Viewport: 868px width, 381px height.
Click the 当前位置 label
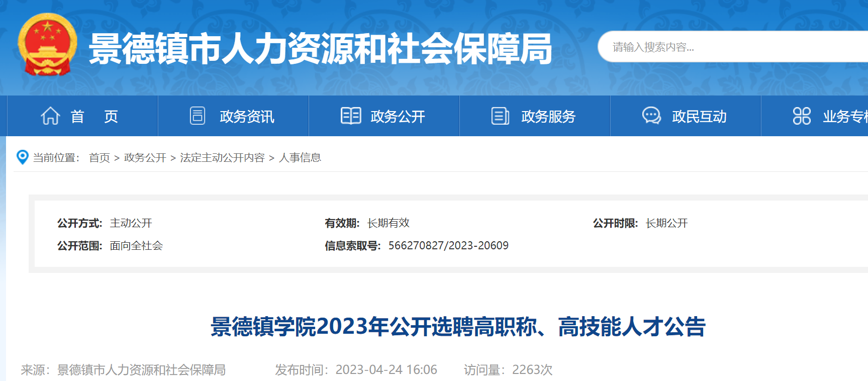click(55, 158)
